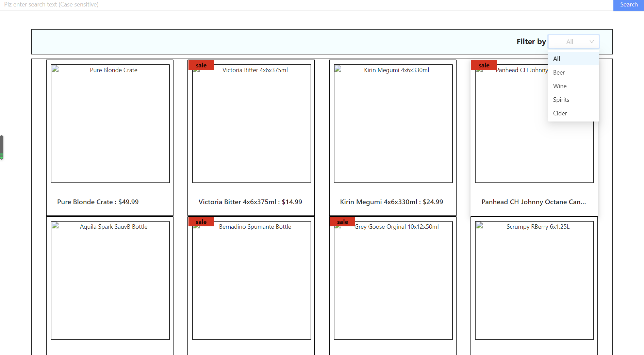
Task: Open the Pure Blonde Crate product image
Action: tap(110, 124)
